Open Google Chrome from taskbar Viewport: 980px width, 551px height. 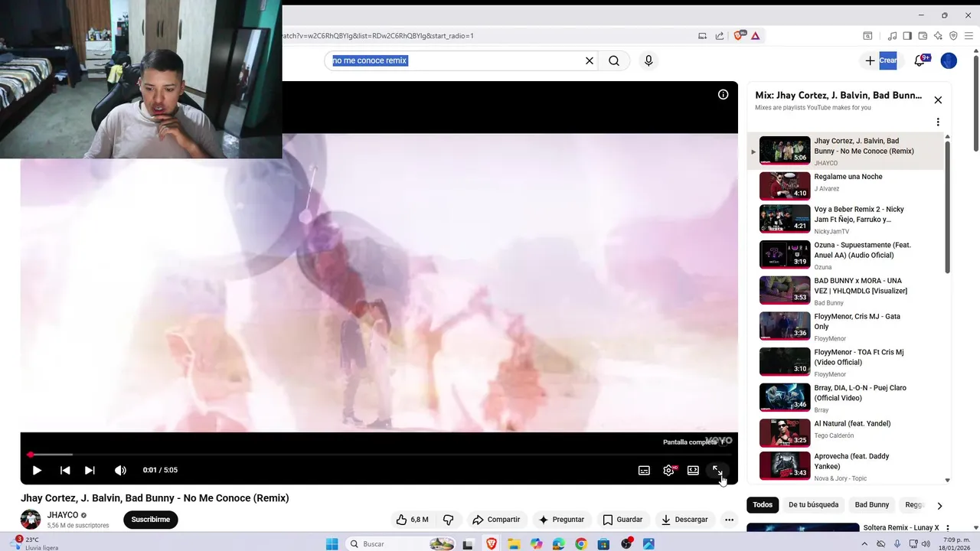[581, 544]
